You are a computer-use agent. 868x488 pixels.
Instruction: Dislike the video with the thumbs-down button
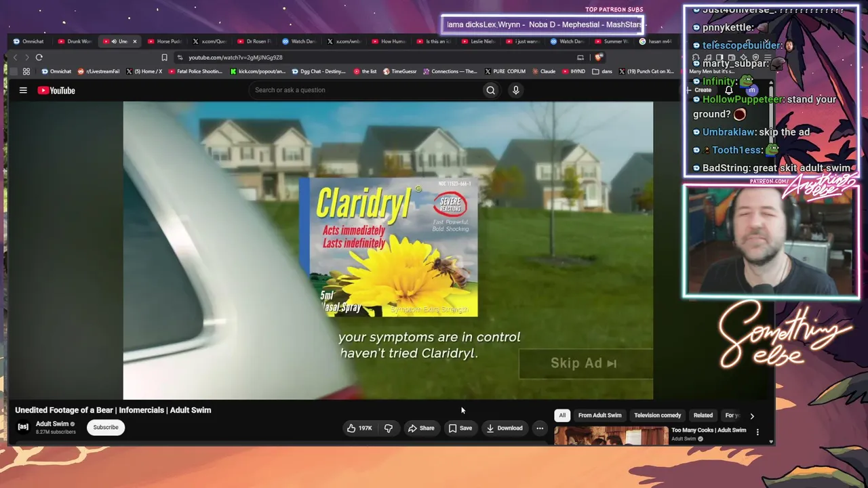coord(389,428)
